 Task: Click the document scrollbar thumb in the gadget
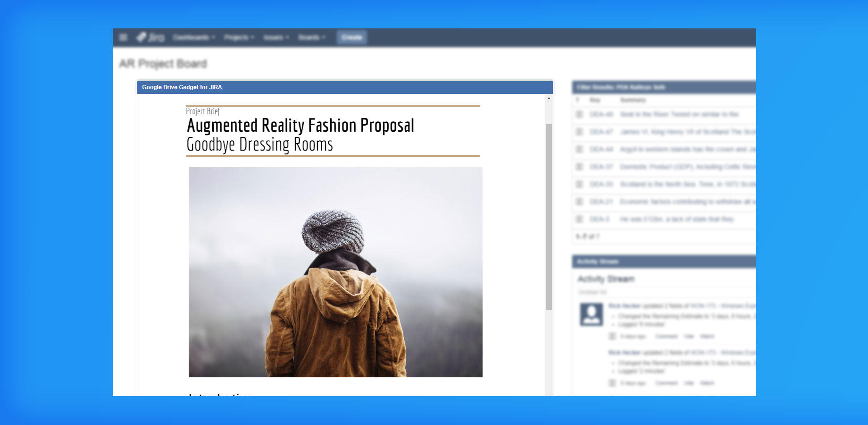point(549,216)
